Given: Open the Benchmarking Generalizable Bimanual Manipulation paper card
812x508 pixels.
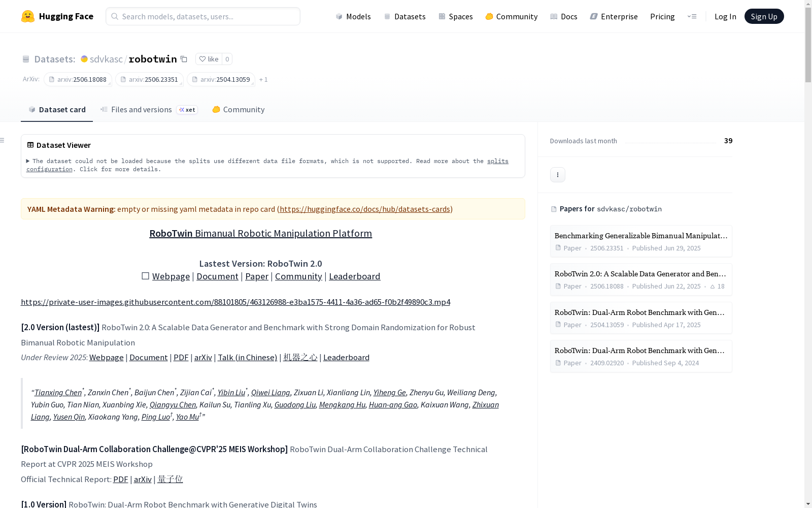Looking at the screenshot, I should tap(641, 241).
